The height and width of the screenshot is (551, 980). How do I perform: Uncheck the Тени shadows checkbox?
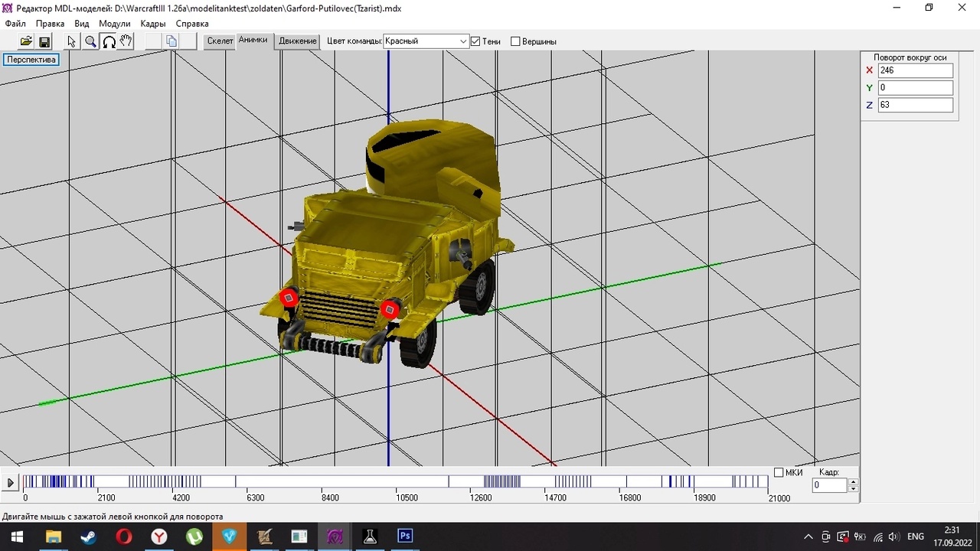(475, 41)
